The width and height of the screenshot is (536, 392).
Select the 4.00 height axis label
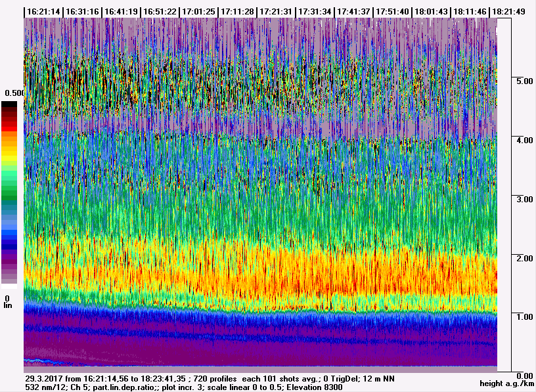(x=524, y=141)
